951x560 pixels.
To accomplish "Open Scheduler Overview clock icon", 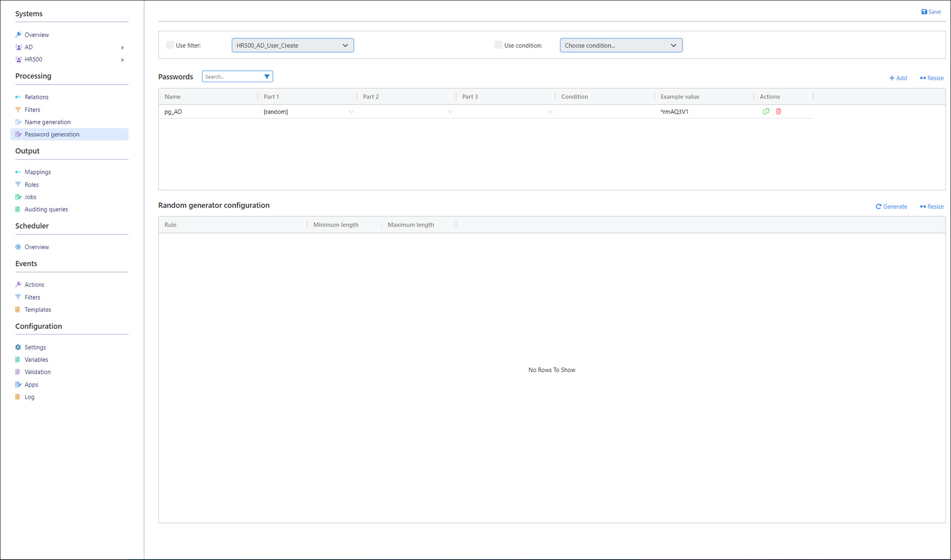I will [18, 247].
